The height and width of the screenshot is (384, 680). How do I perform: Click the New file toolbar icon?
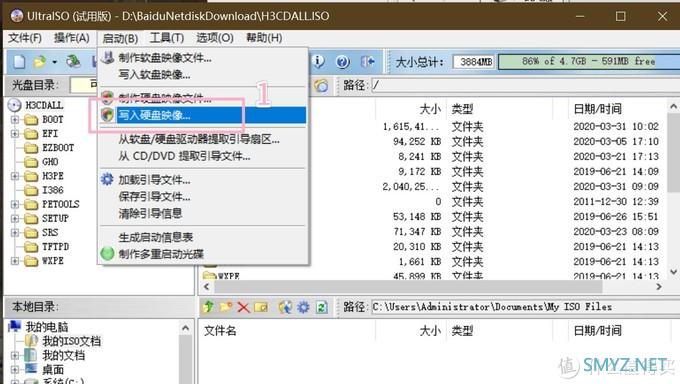point(19,62)
